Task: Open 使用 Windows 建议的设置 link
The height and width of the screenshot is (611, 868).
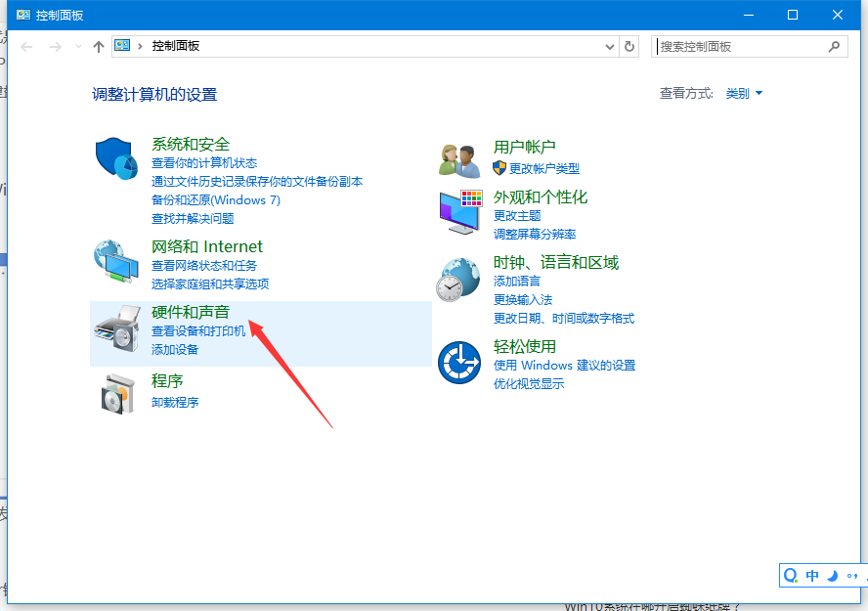Action: point(565,366)
